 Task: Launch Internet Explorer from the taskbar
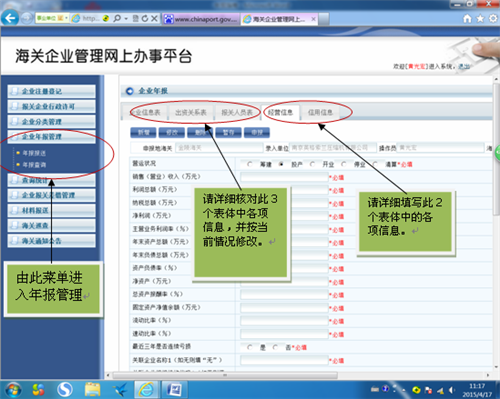(146, 389)
